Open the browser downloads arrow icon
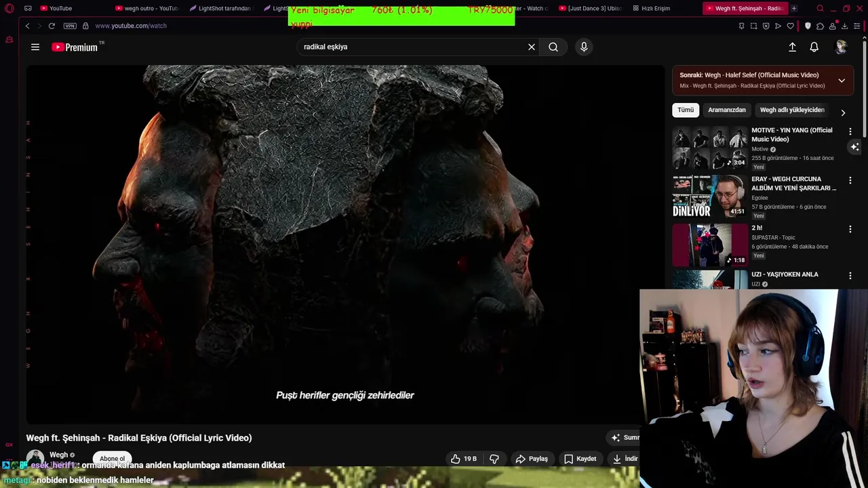Screen dimensions: 868x488 pyautogui.click(x=844, y=26)
